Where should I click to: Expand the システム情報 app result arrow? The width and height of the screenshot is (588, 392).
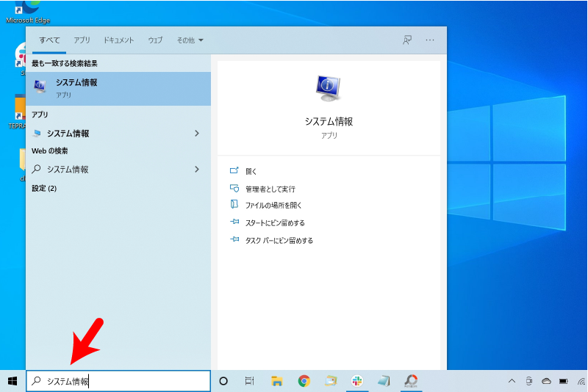point(196,134)
